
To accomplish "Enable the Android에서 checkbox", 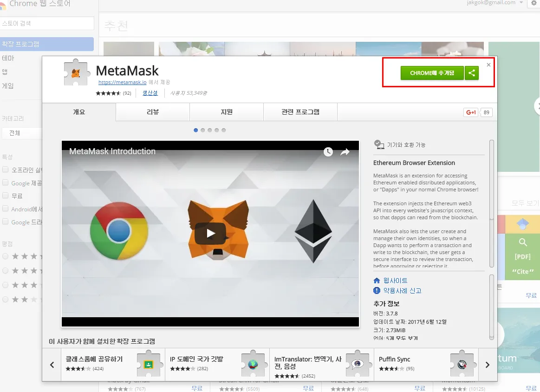I will click(x=5, y=209).
